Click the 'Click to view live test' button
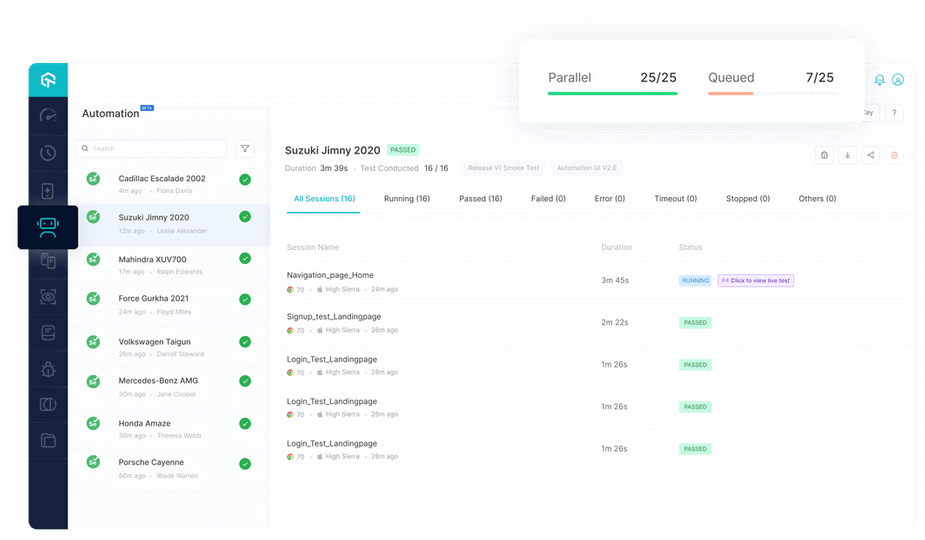The image size is (925, 540). click(756, 281)
